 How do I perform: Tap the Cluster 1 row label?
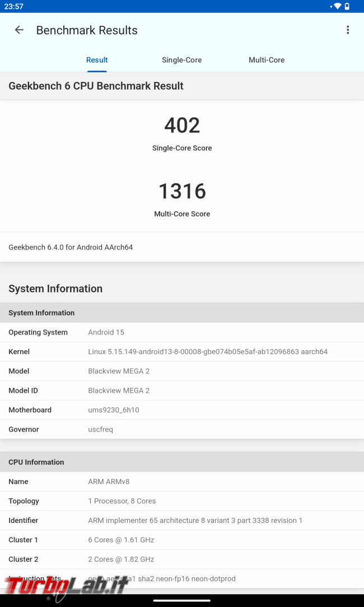[x=23, y=540]
